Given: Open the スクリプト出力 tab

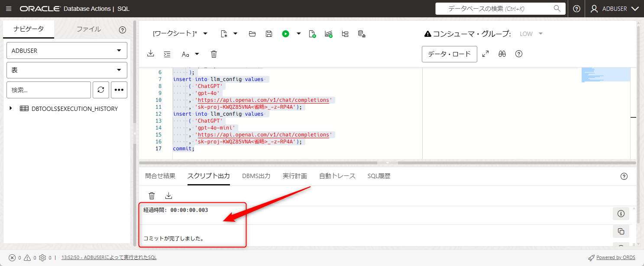Looking at the screenshot, I should [x=208, y=176].
